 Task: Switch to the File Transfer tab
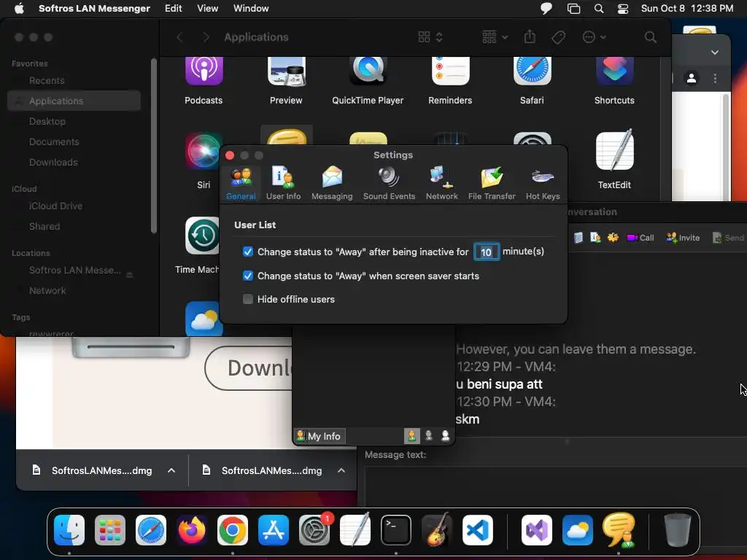coord(492,183)
